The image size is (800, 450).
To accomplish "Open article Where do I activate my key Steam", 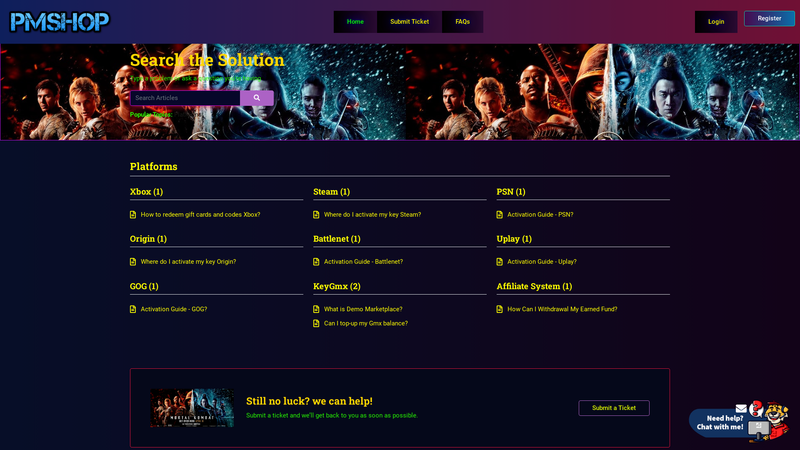I will (x=372, y=215).
